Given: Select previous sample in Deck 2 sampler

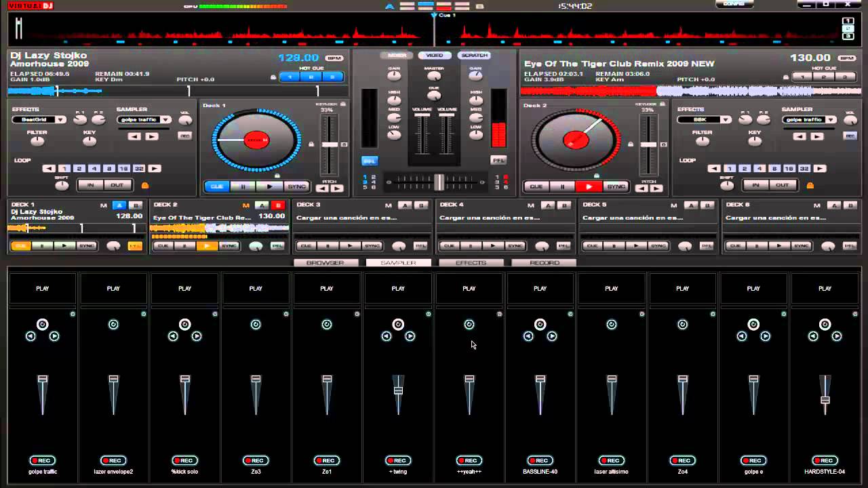Looking at the screenshot, I should 800,136.
